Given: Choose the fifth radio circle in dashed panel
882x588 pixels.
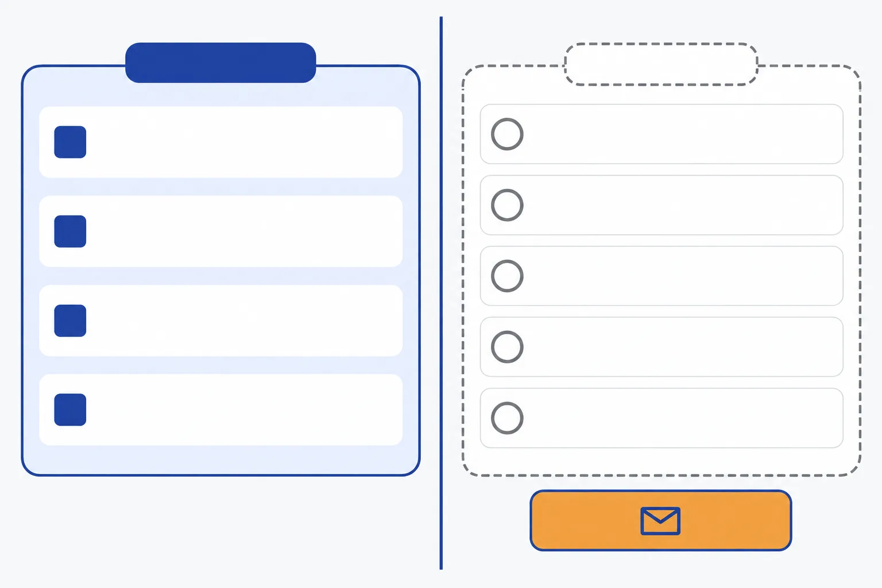Looking at the screenshot, I should [x=507, y=418].
